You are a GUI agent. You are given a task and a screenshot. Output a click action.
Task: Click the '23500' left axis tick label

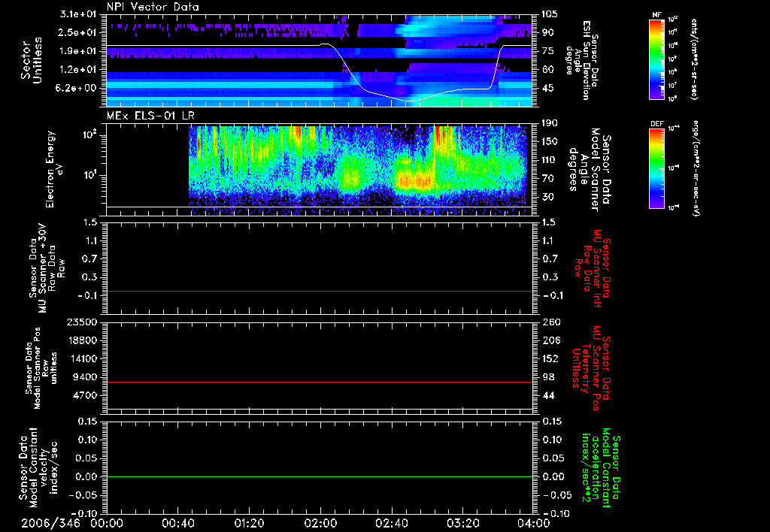(81, 322)
